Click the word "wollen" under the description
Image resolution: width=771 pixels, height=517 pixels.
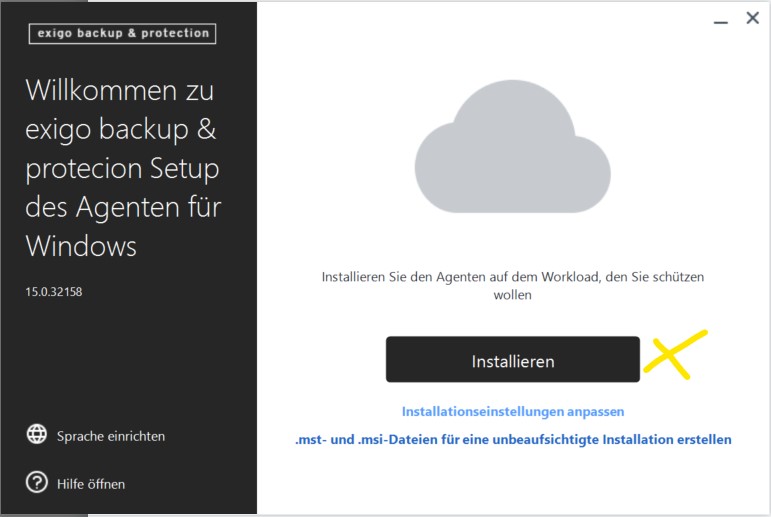coord(512,296)
